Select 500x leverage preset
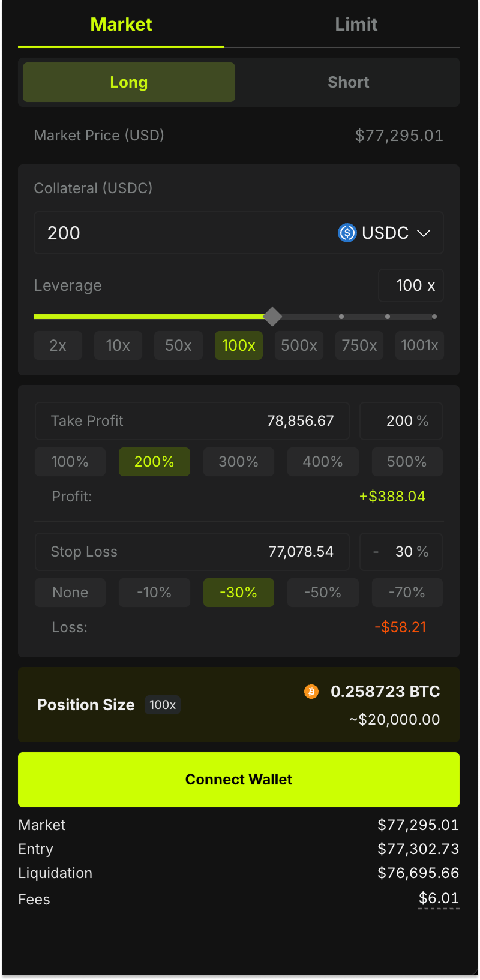 click(299, 345)
